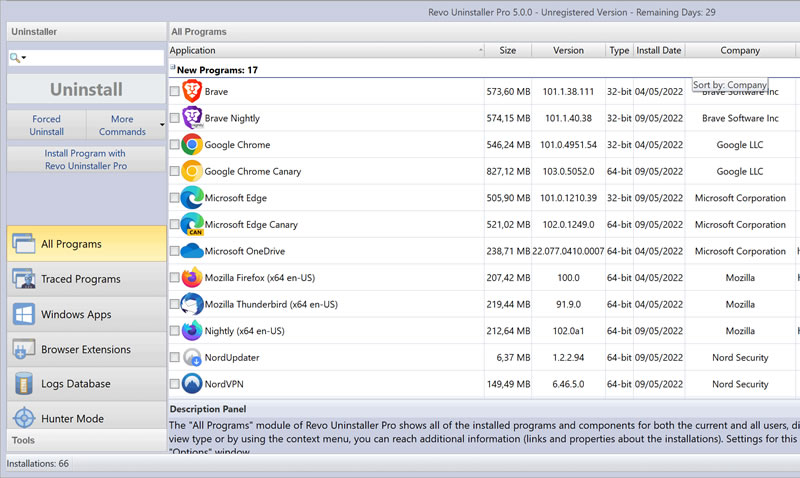The image size is (800, 478).
Task: Switch to Windows Apps
Action: 86,314
